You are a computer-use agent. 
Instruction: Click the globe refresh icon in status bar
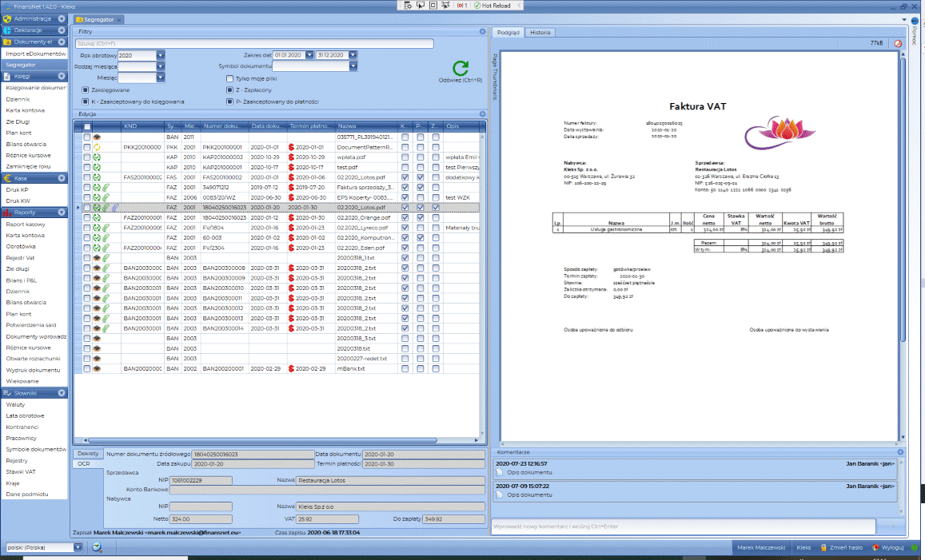[98, 548]
